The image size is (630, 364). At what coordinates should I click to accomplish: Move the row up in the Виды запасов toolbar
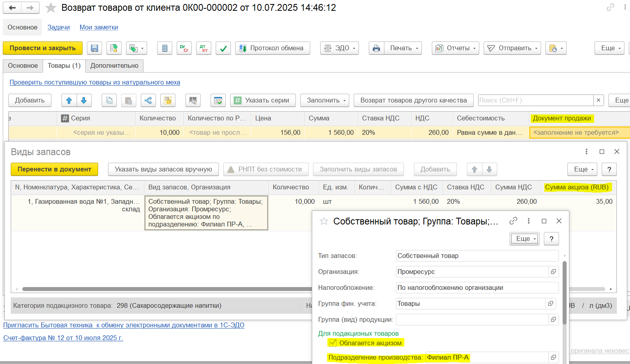coord(474,169)
